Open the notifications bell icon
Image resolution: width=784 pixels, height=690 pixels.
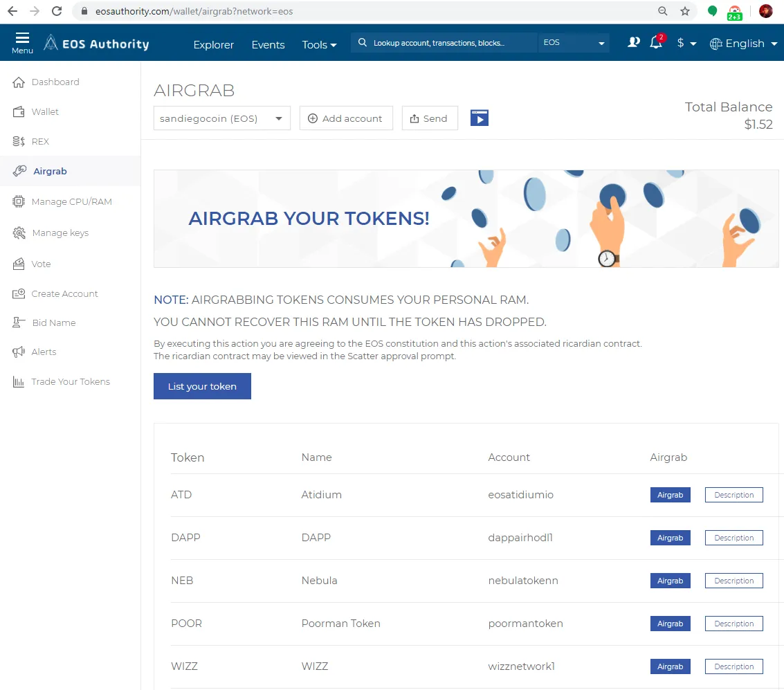pyautogui.click(x=656, y=42)
